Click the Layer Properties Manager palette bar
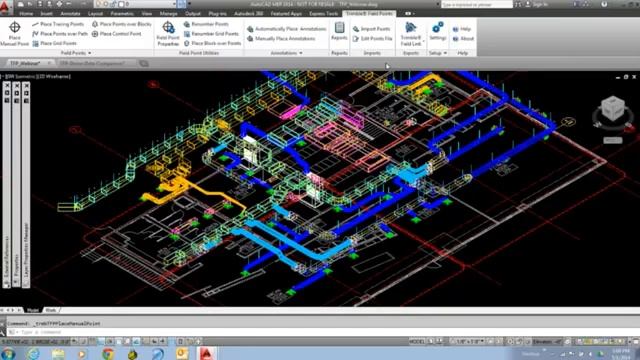 [x=26, y=185]
